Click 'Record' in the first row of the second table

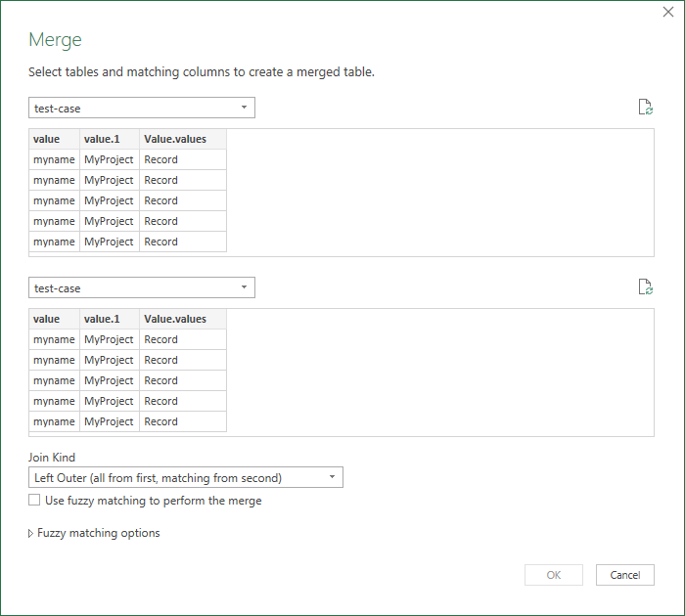pyautogui.click(x=183, y=339)
